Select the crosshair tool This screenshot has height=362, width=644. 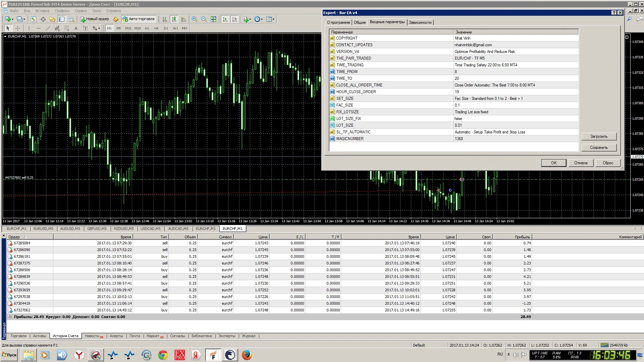pyautogui.click(x=17, y=28)
